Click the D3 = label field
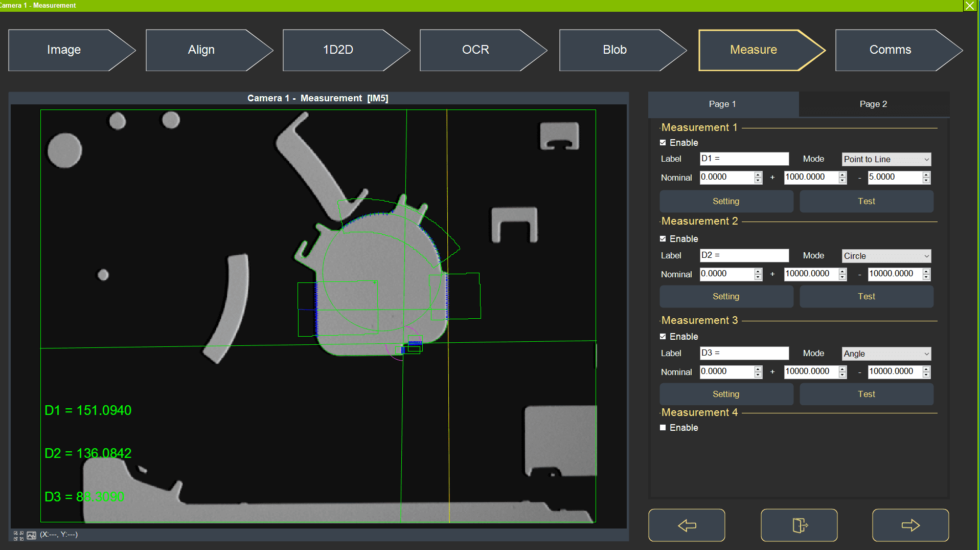This screenshot has height=550, width=980. [744, 353]
